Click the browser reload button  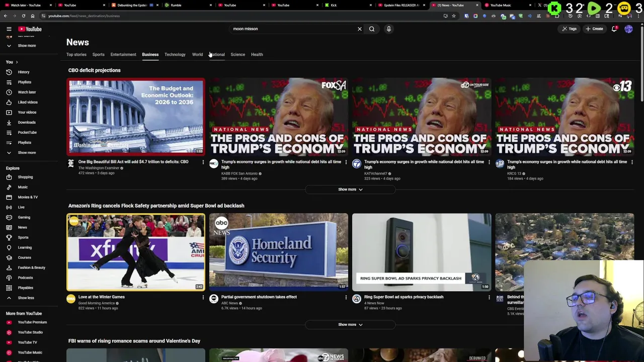tap(23, 16)
